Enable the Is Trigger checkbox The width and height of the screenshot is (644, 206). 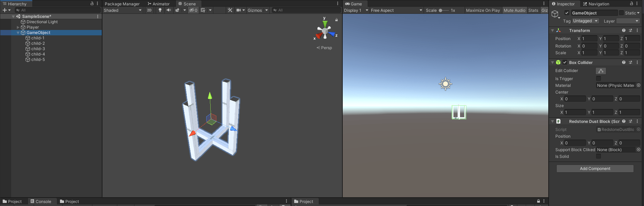coord(599,78)
